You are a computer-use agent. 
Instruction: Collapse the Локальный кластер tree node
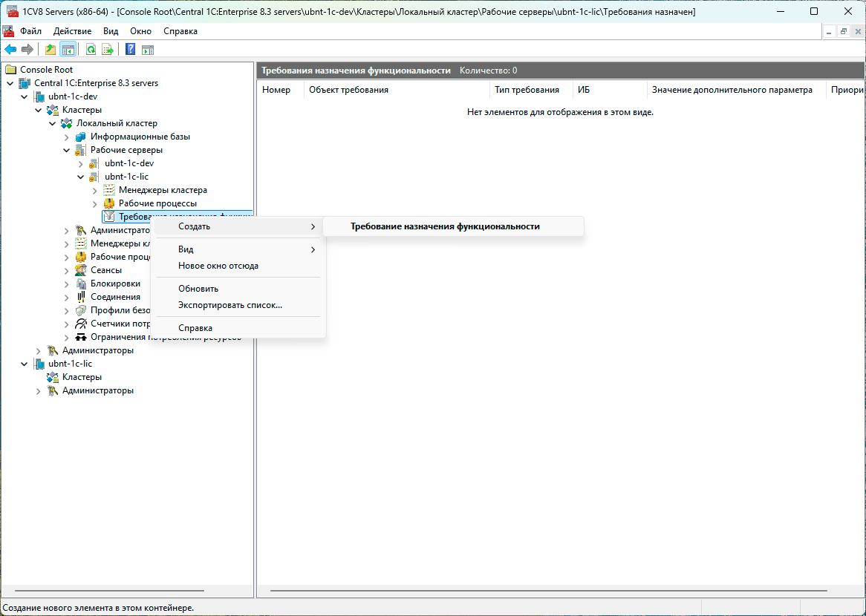(53, 123)
